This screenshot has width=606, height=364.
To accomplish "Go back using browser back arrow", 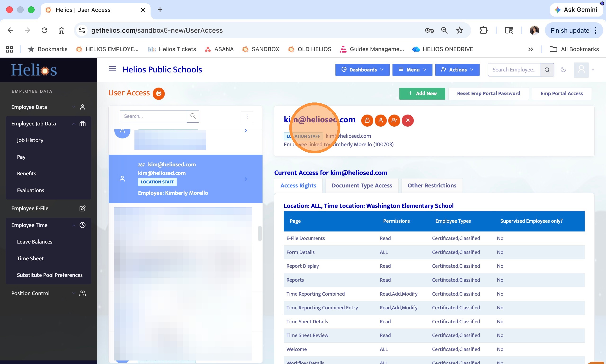I will coord(11,31).
